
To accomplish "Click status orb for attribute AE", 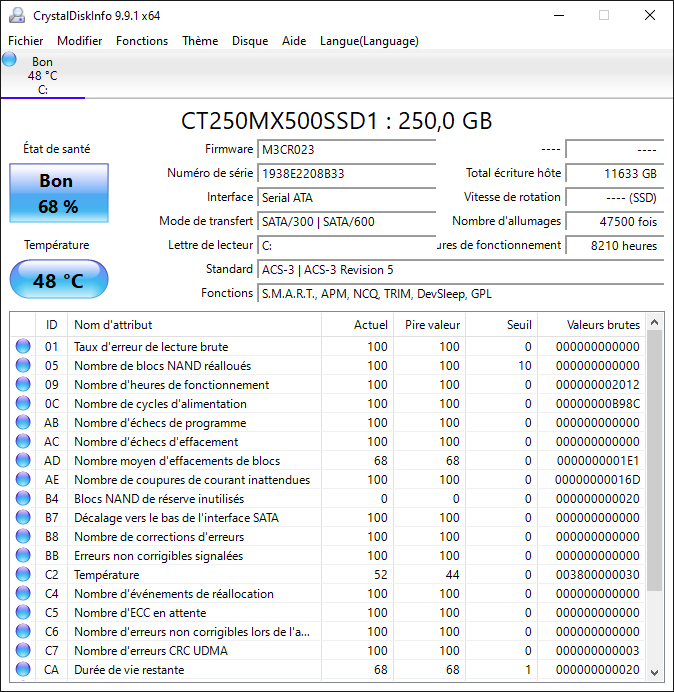I will (x=23, y=479).
